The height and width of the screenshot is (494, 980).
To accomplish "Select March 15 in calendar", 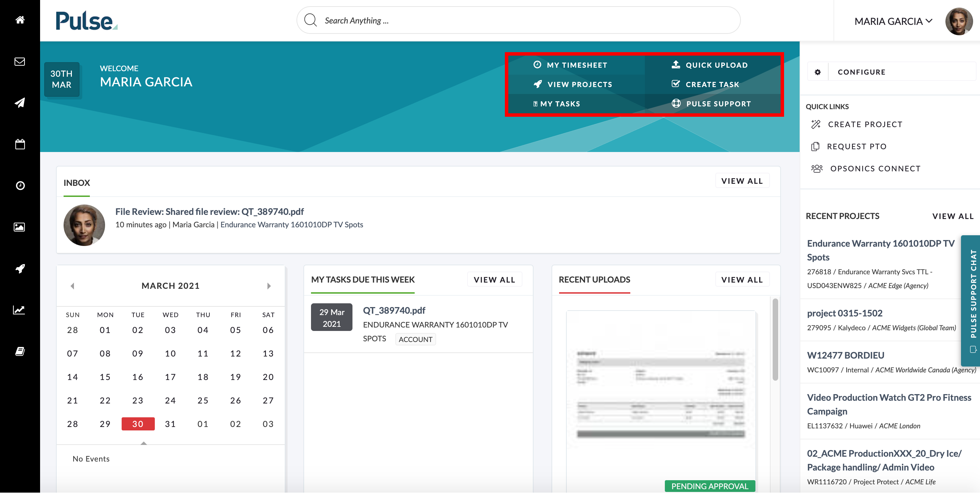I will (x=105, y=377).
